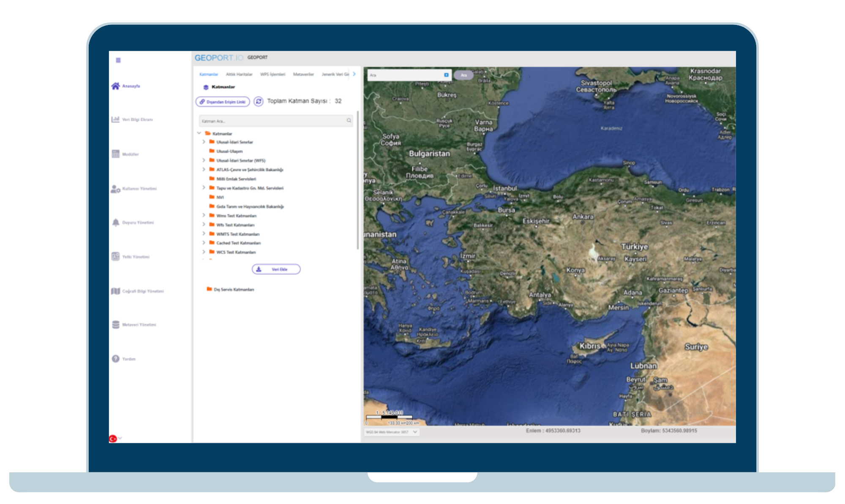
Task: Expand the Ulusal-İdari Sınırlar folder
Action: (x=204, y=142)
